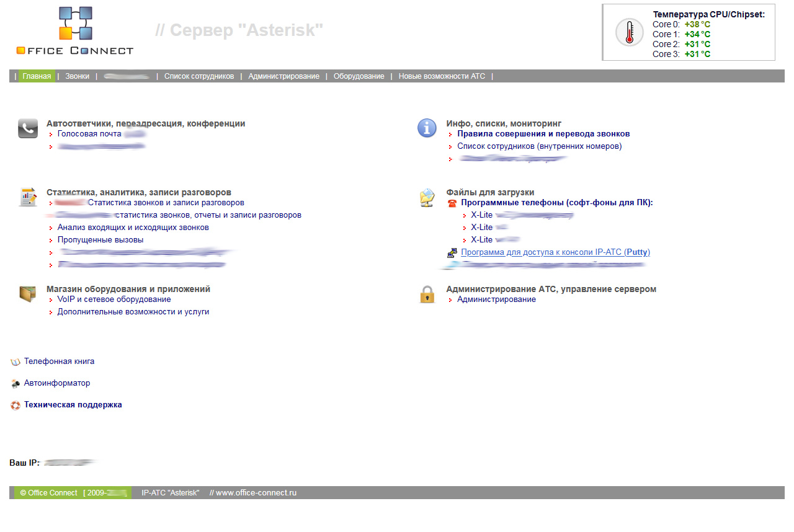Click the Сервер "Asterisk" page title
The image size is (794, 532).
pos(239,30)
